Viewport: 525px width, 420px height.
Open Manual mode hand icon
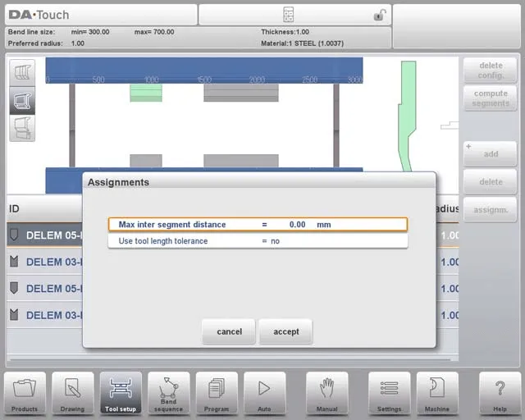click(327, 393)
